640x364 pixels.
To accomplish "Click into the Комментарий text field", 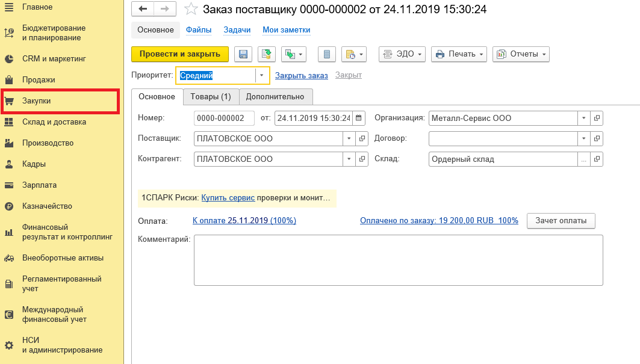I will click(x=397, y=260).
